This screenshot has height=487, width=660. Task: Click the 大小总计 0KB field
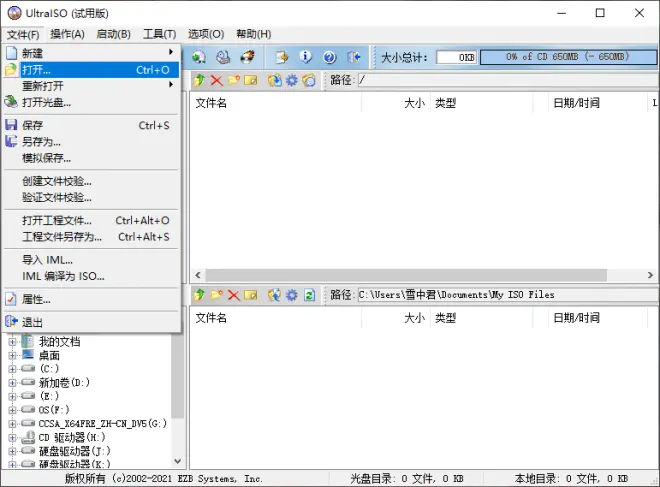tap(456, 57)
